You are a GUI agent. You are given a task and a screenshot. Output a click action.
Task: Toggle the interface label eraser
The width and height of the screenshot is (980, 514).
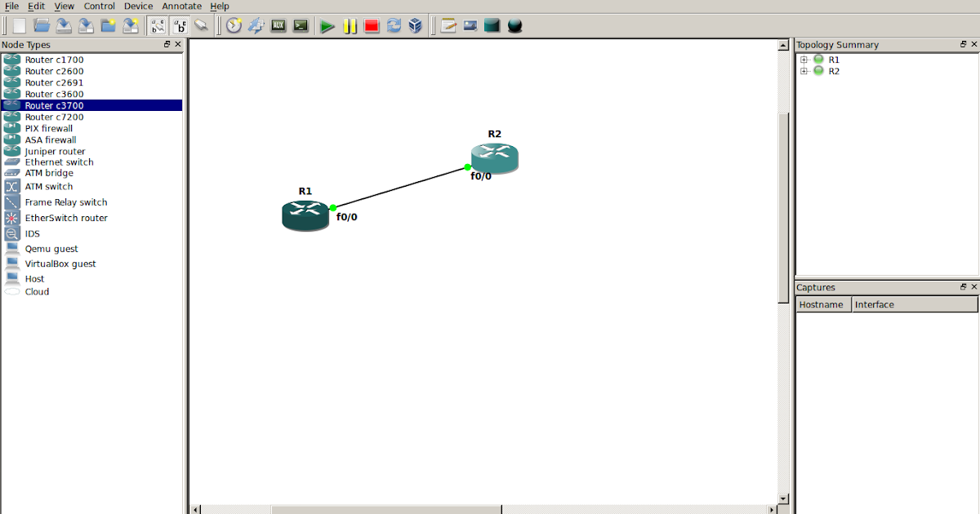[x=202, y=25]
